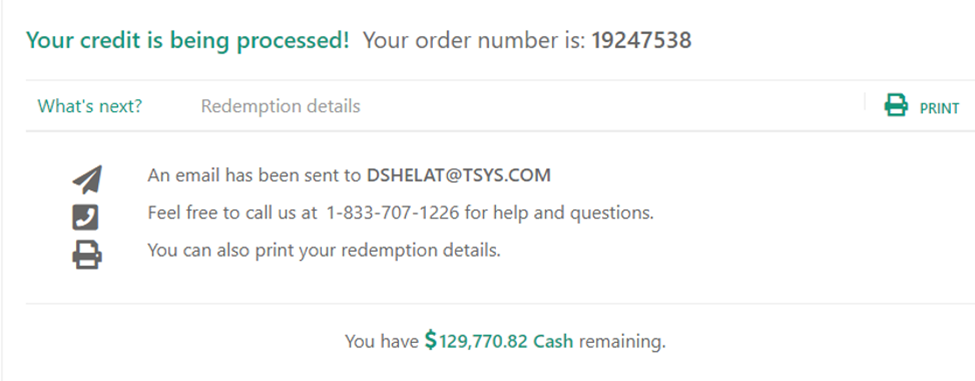Click the 'An email has been sent to' text
Image resolution: width=975 pixels, height=381 pixels.
(x=254, y=176)
